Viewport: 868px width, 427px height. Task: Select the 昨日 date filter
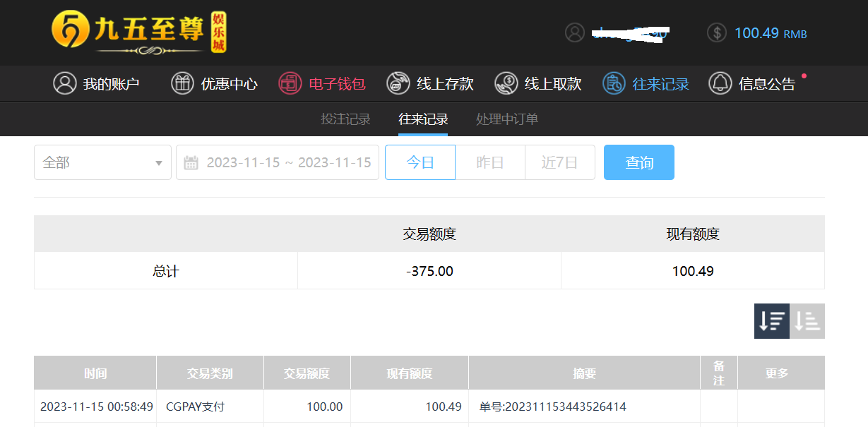pos(490,162)
